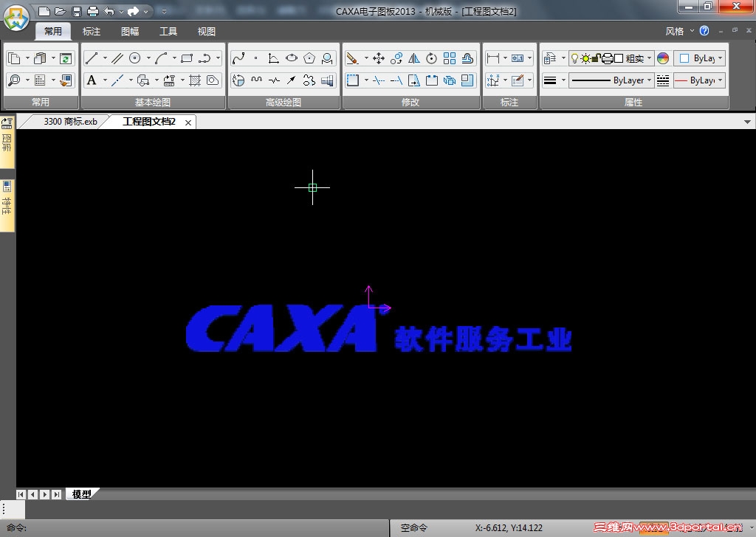The image size is (756, 537).
Task: Toggle layer freeze sun icon
Action: pos(585,58)
